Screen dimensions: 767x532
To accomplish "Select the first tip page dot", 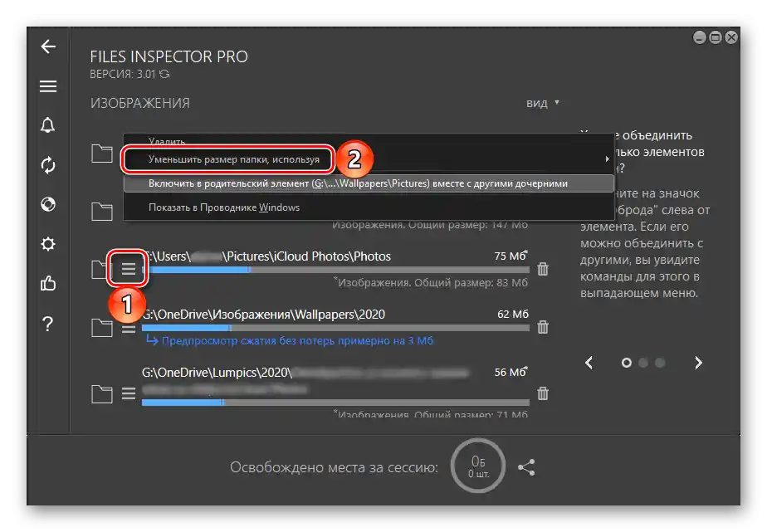I will (x=627, y=363).
